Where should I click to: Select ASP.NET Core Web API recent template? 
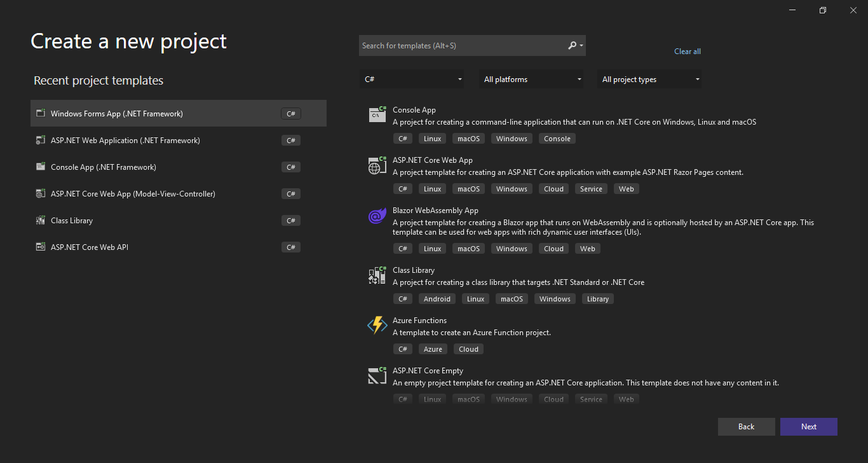click(179, 247)
